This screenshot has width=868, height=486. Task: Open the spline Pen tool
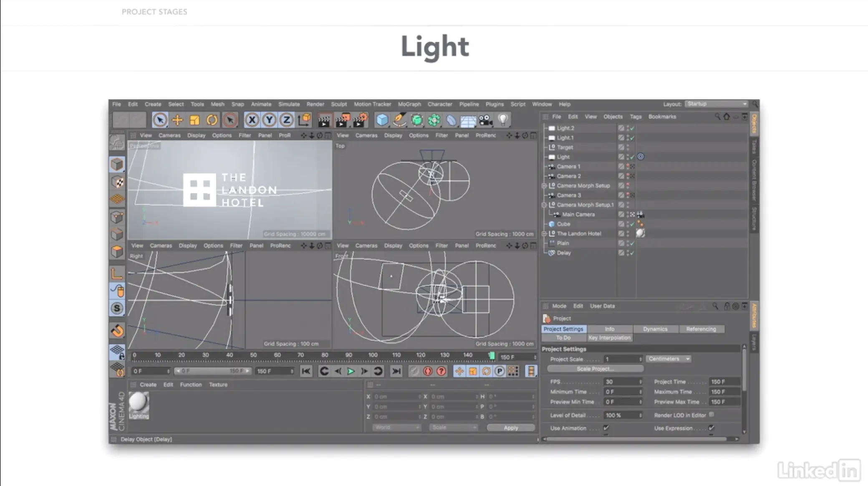coord(399,120)
